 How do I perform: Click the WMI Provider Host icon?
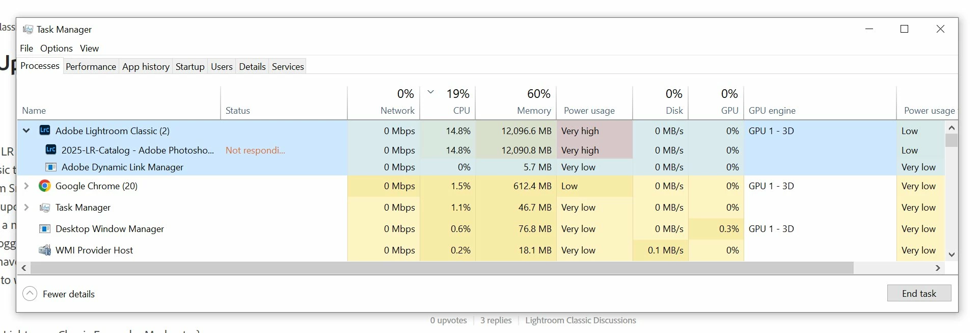(x=45, y=250)
